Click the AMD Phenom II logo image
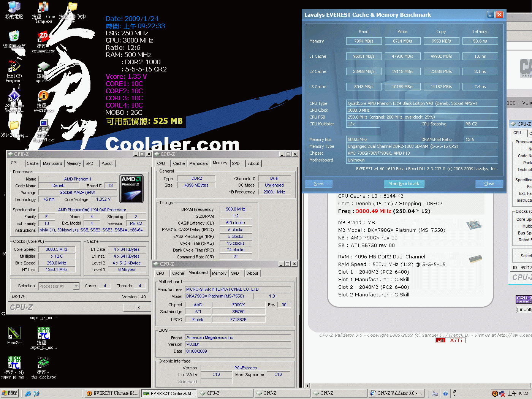 tap(131, 188)
